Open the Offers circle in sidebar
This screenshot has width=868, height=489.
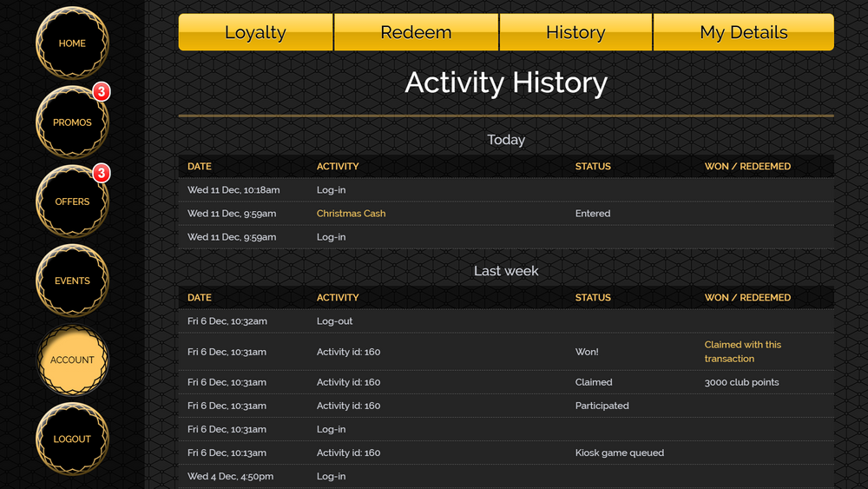[72, 202]
